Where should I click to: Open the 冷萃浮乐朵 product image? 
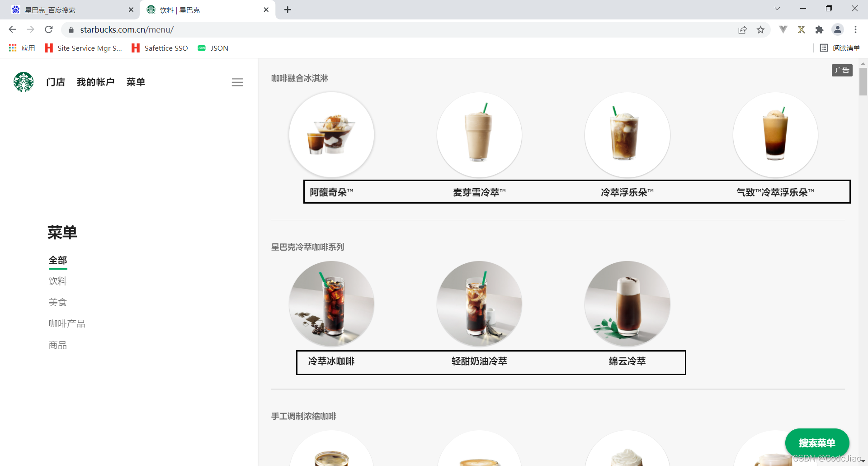click(627, 135)
